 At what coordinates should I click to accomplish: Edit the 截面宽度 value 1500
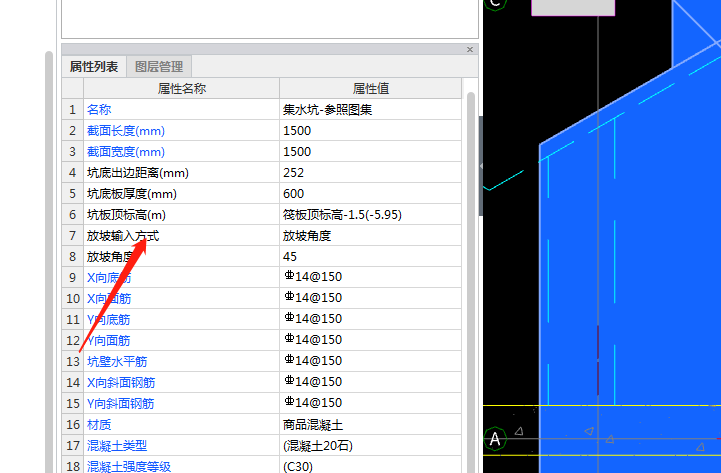click(x=371, y=152)
